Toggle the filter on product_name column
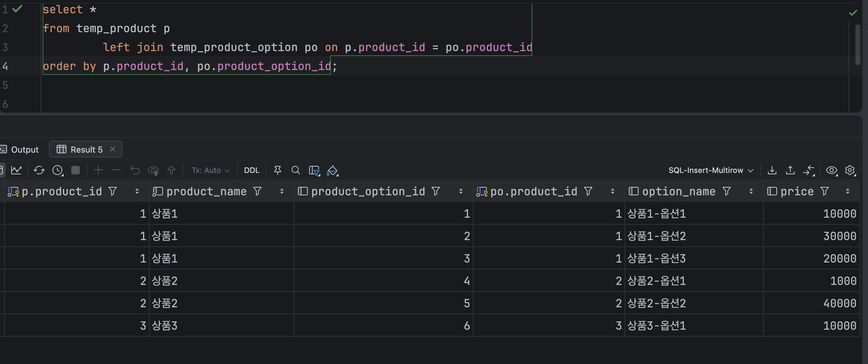Screen dimensions: 868x364 point(257,191)
